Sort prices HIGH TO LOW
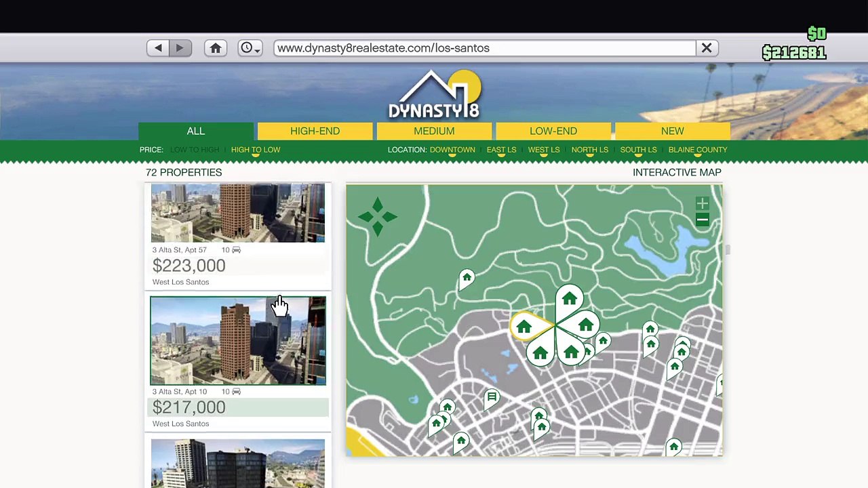The height and width of the screenshot is (488, 868). (x=256, y=150)
